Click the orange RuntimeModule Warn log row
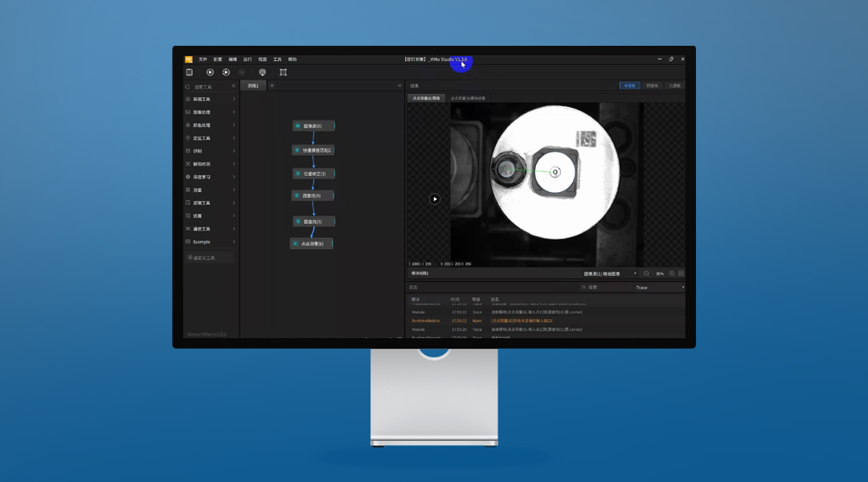Viewport: 868px width, 482px height. (546, 321)
